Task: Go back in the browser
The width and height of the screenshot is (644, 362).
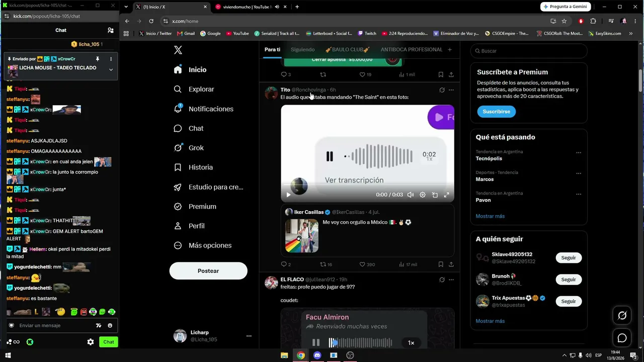Action: (127, 21)
